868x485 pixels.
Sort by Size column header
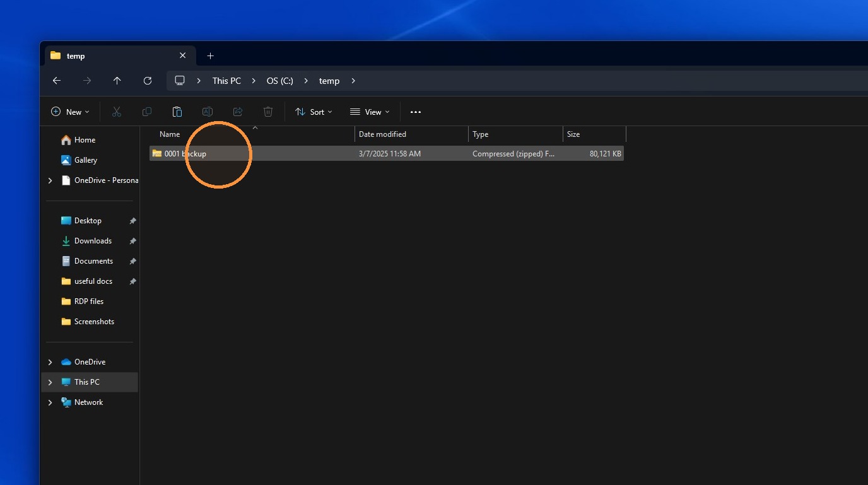(x=595, y=134)
